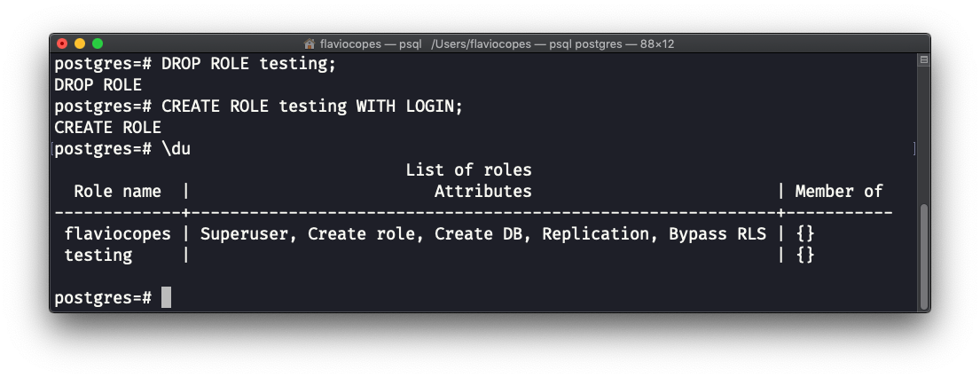Click the "Role name" column header
The width and height of the screenshot is (980, 378).
pos(117,192)
